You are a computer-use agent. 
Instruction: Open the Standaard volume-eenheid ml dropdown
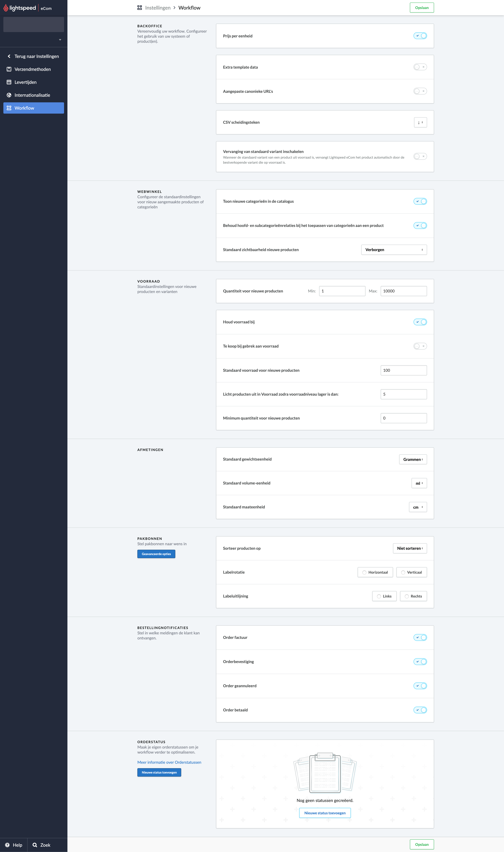tap(419, 483)
